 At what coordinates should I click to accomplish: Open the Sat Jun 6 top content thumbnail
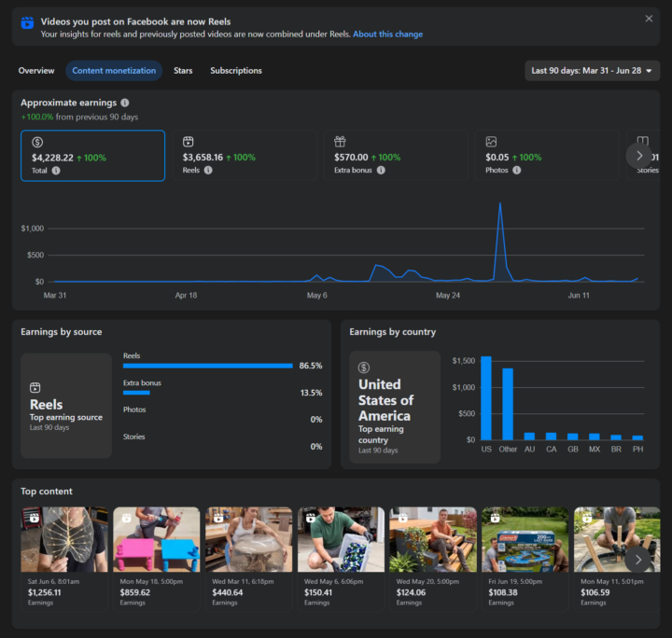64,539
